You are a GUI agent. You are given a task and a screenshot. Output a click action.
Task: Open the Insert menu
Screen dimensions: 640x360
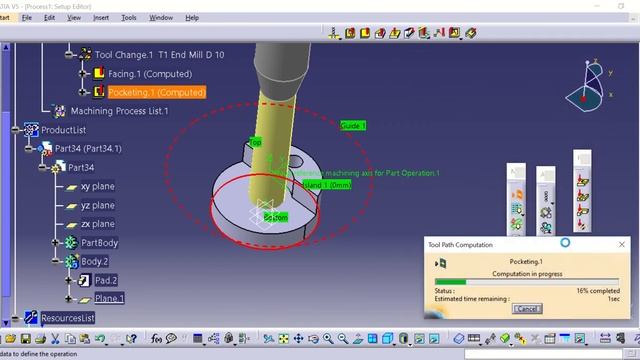tap(101, 18)
